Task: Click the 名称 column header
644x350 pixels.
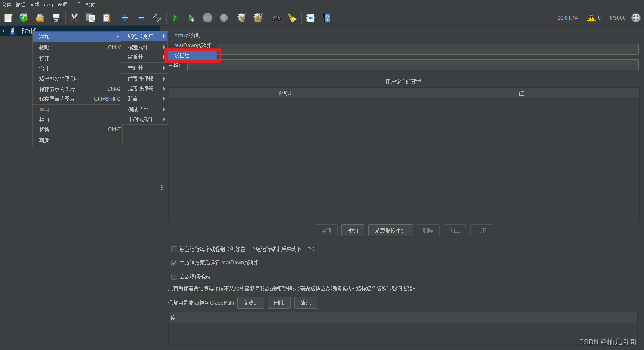Action: tap(286, 93)
